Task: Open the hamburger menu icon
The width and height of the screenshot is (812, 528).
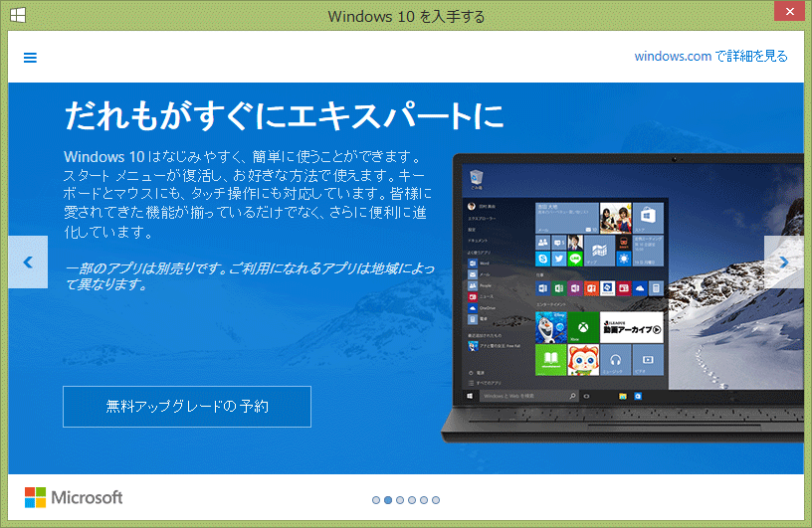Action: pos(30,58)
